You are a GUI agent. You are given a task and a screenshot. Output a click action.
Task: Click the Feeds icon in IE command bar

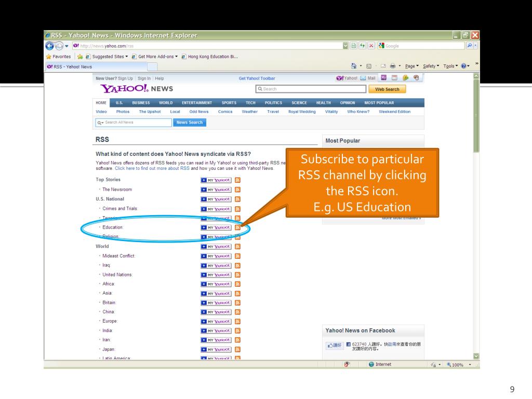(x=369, y=66)
